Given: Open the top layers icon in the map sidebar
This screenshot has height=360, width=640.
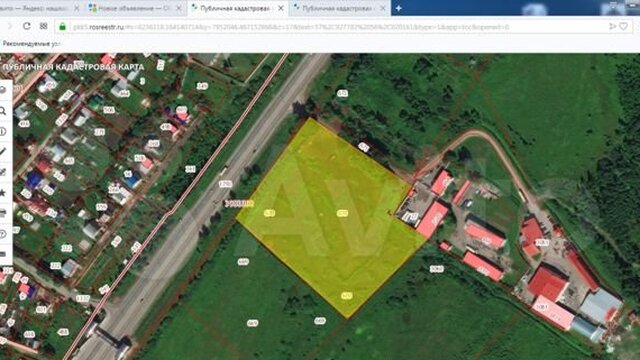Looking at the screenshot, I should pos(3,90).
